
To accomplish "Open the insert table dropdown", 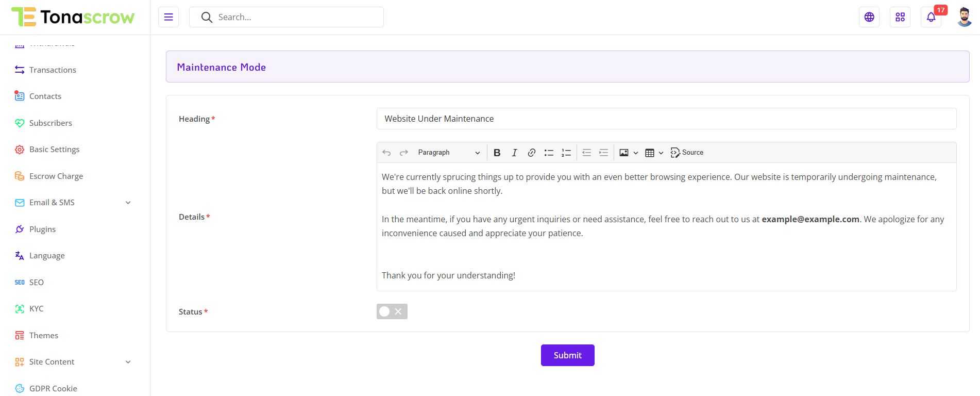I will (x=654, y=153).
